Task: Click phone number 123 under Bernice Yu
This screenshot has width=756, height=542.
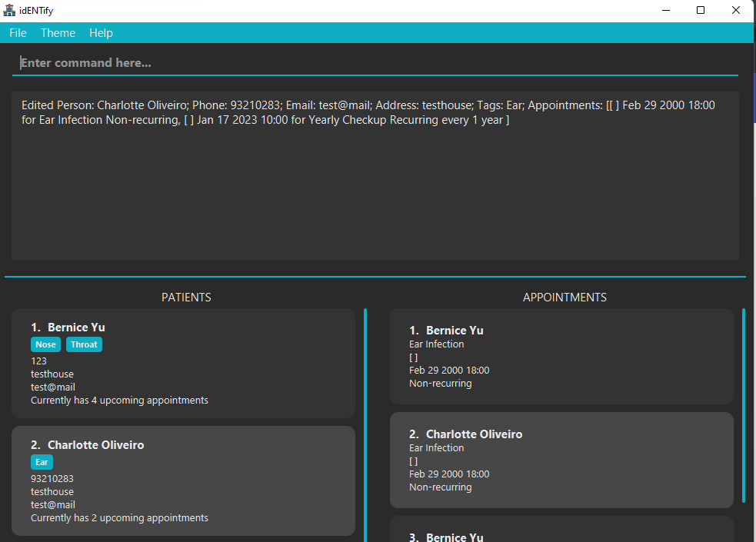Action: coord(38,361)
